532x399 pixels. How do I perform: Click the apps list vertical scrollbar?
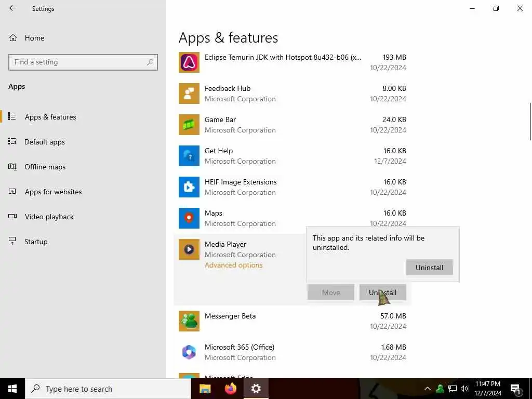click(530, 121)
